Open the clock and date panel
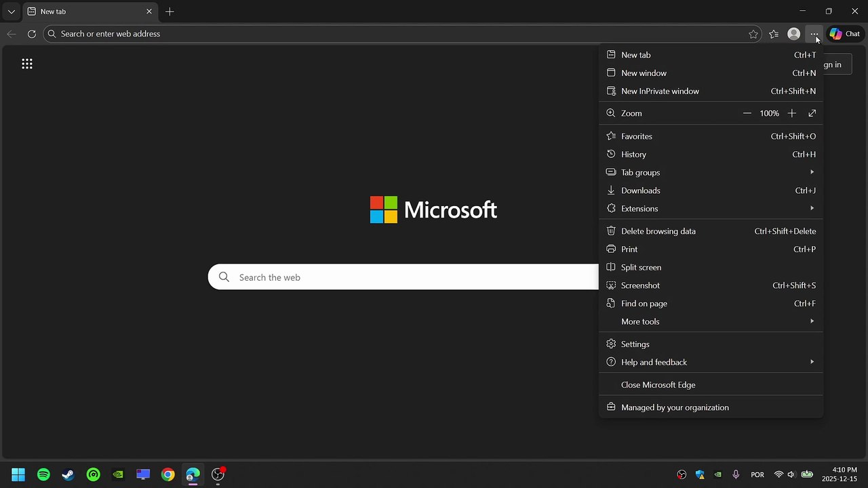This screenshot has height=488, width=868. 840,474
